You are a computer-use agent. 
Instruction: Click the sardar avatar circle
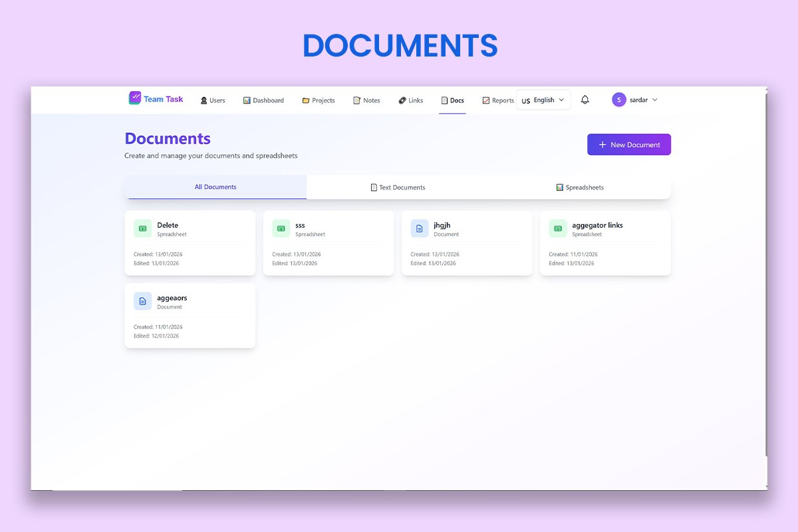[x=618, y=99]
